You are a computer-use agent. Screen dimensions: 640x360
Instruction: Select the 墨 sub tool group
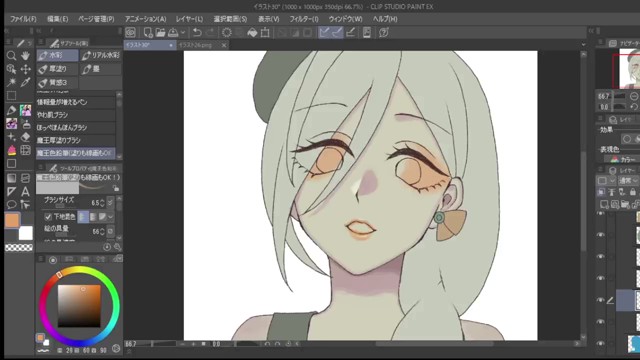100,69
